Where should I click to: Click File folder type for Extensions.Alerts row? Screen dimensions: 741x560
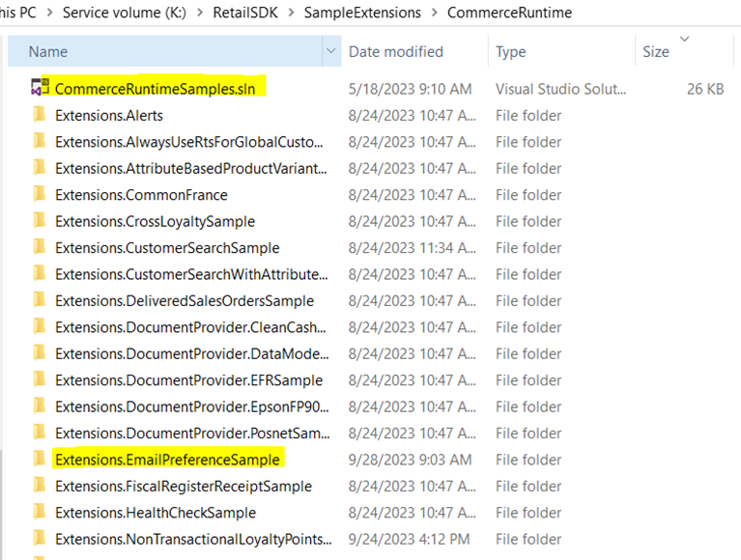tap(528, 115)
